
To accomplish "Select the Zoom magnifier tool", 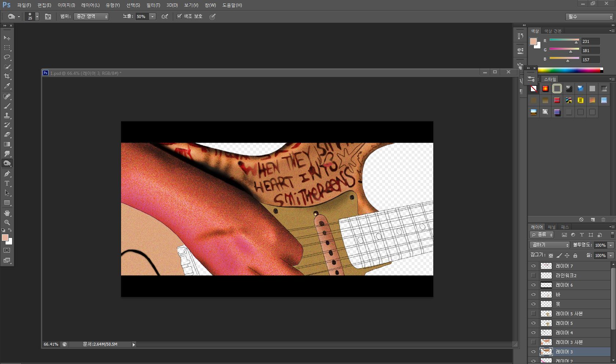I will point(7,223).
